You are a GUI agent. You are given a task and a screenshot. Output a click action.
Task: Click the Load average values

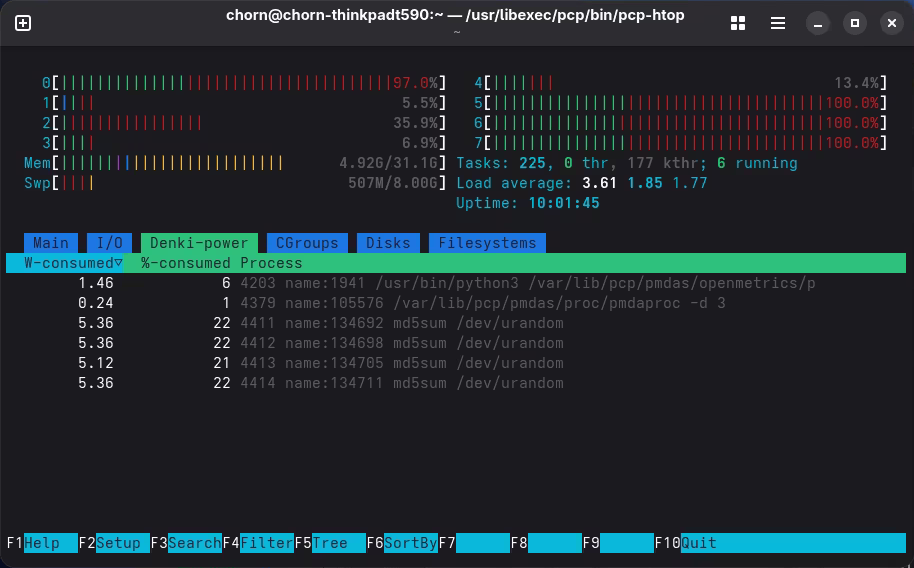[x=645, y=183]
